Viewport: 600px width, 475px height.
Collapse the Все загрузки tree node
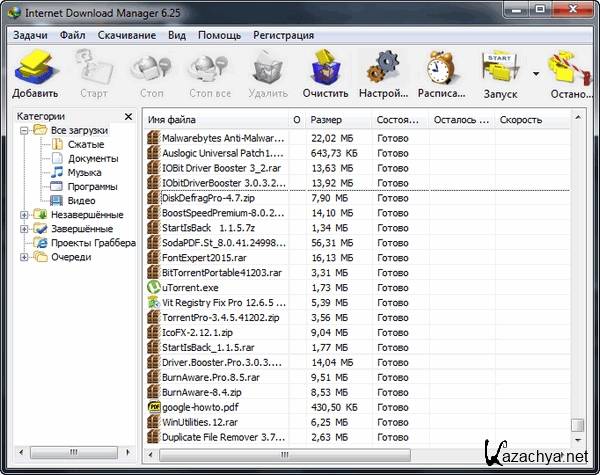25,131
